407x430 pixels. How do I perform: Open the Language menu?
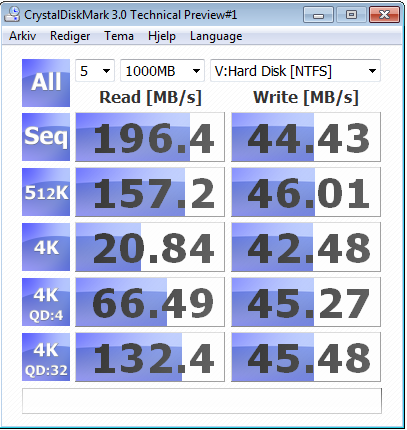click(216, 36)
